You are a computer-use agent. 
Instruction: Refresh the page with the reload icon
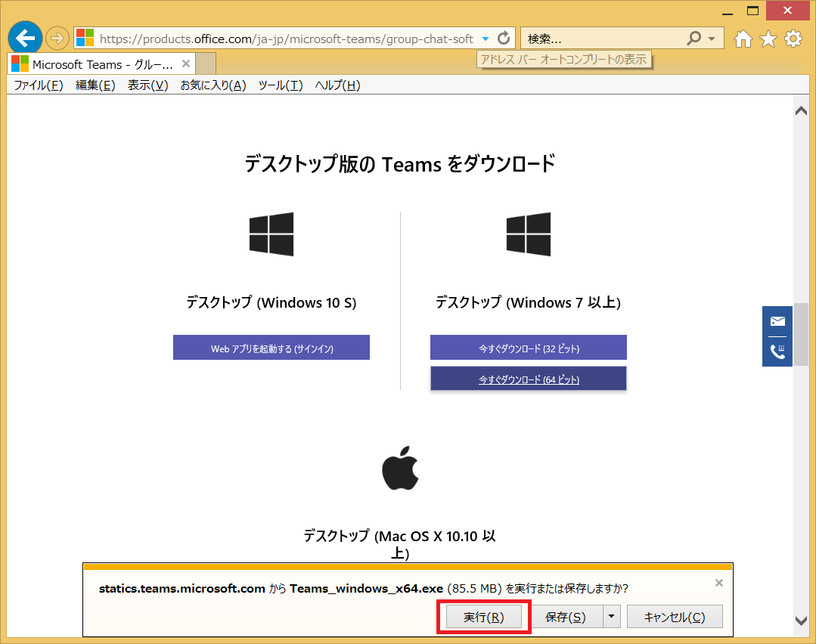504,38
